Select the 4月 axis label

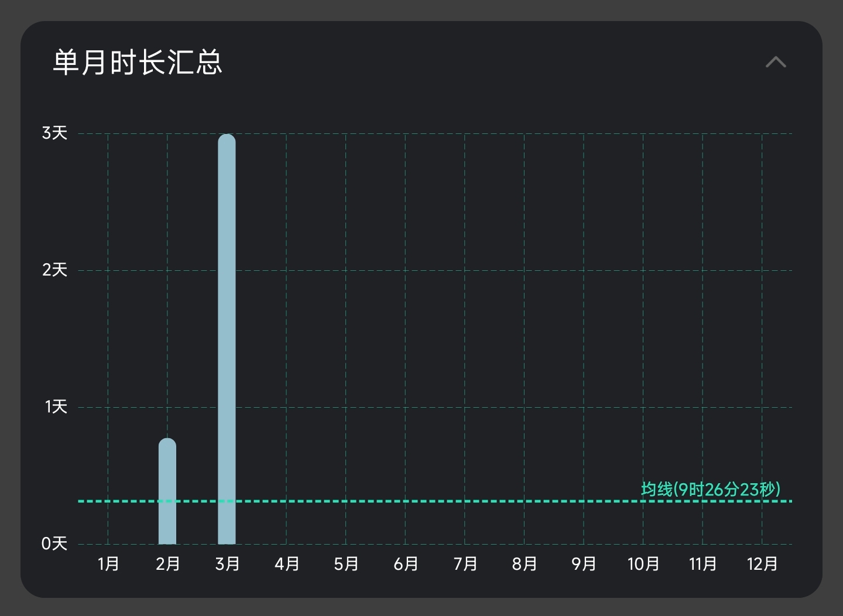pyautogui.click(x=287, y=564)
